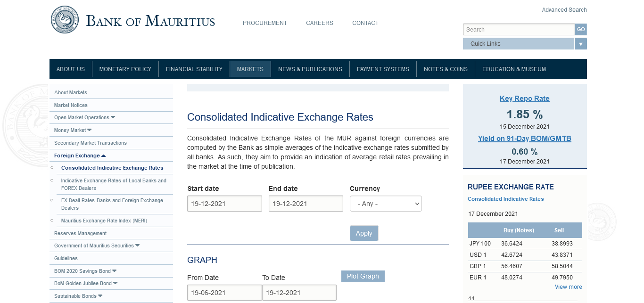Expand the Money Market sidebar item
The width and height of the screenshot is (644, 303).
coord(89,130)
